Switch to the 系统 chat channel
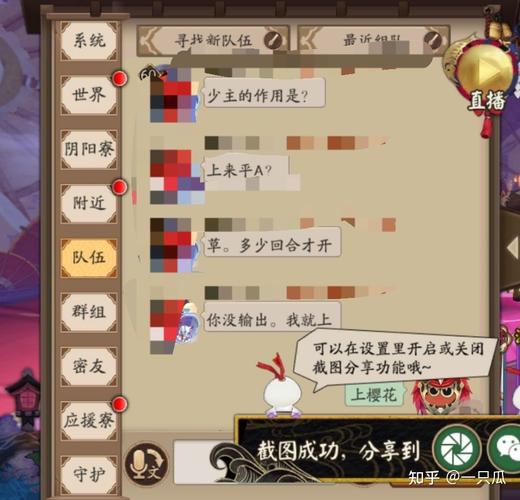 [x=89, y=41]
